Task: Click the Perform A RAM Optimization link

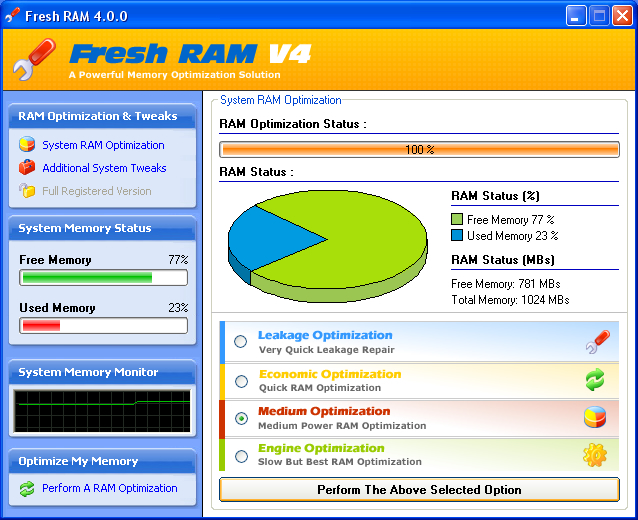Action: tap(110, 488)
